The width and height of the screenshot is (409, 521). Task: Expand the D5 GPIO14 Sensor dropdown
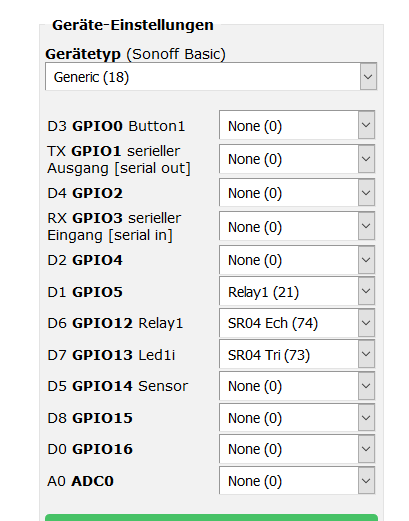pyautogui.click(x=297, y=386)
